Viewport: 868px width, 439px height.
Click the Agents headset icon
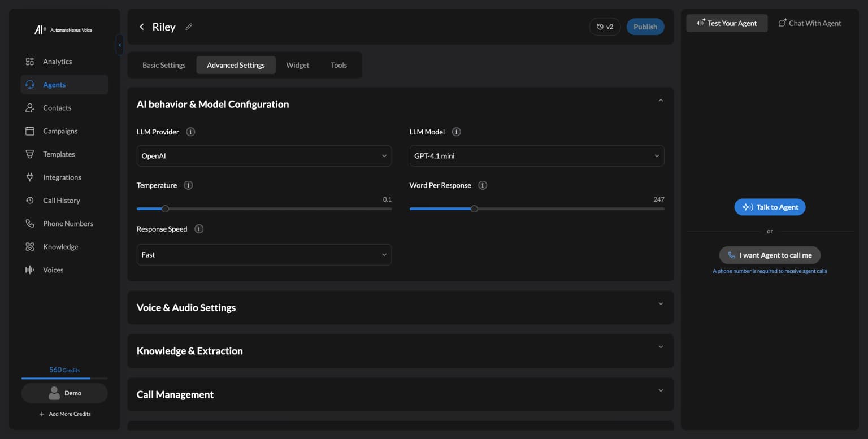click(x=30, y=85)
